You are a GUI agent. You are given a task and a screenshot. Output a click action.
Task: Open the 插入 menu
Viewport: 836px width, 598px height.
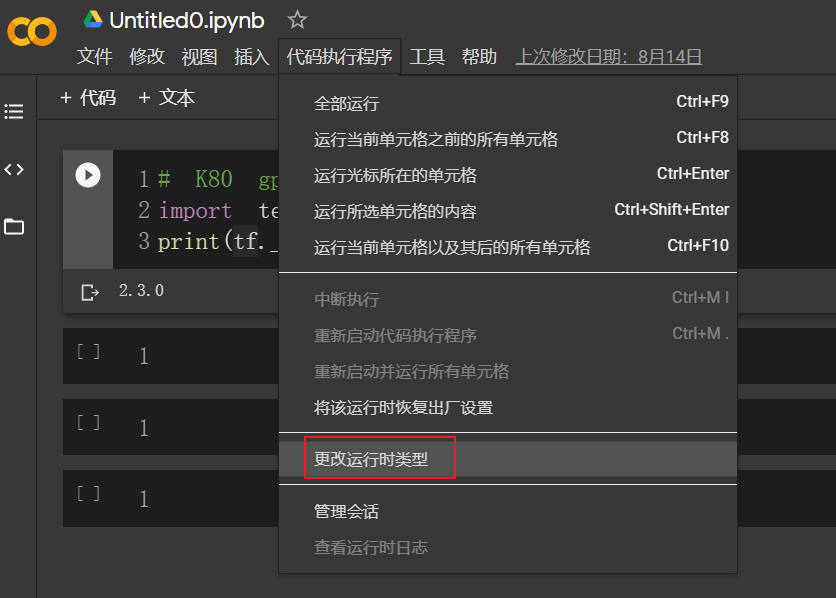coord(251,57)
